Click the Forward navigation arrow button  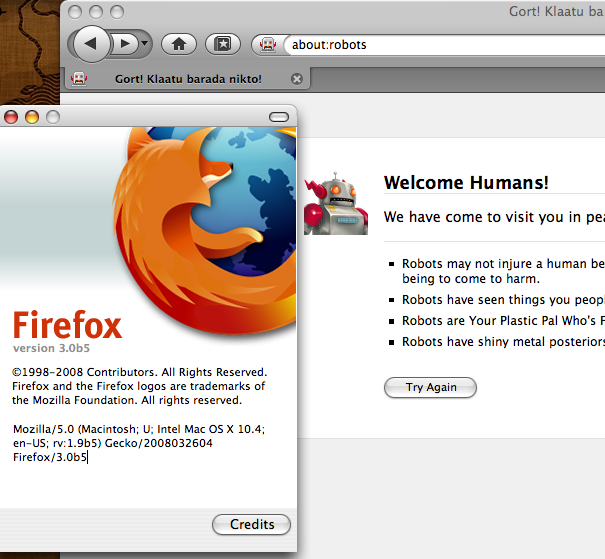click(x=125, y=44)
